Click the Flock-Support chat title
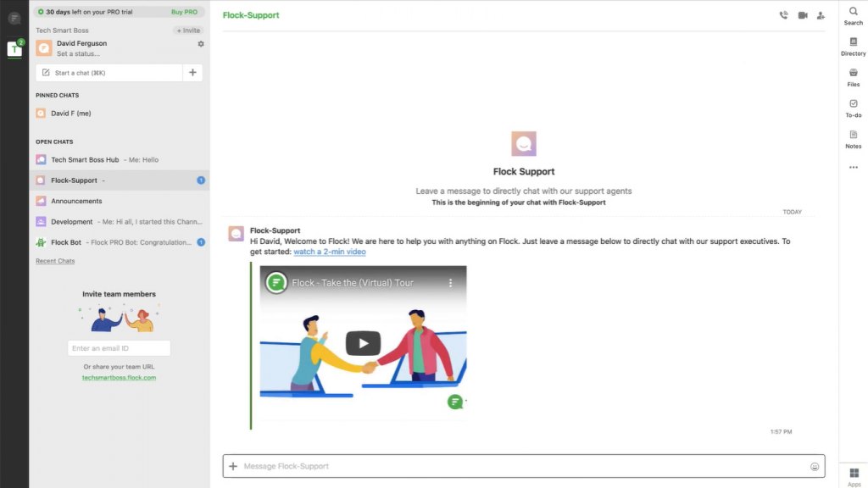Image resolution: width=868 pixels, height=488 pixels. (251, 15)
